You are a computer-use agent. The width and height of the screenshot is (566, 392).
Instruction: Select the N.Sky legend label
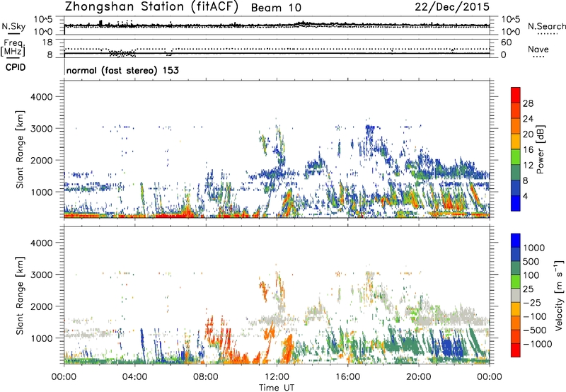13,26
